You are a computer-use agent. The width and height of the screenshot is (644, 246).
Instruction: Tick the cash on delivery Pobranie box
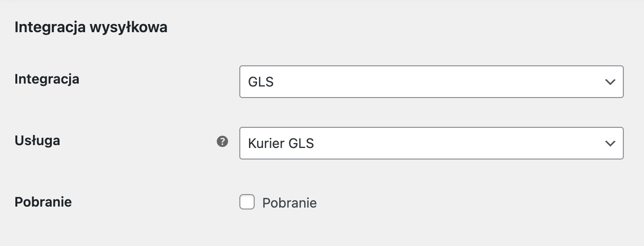click(x=247, y=202)
